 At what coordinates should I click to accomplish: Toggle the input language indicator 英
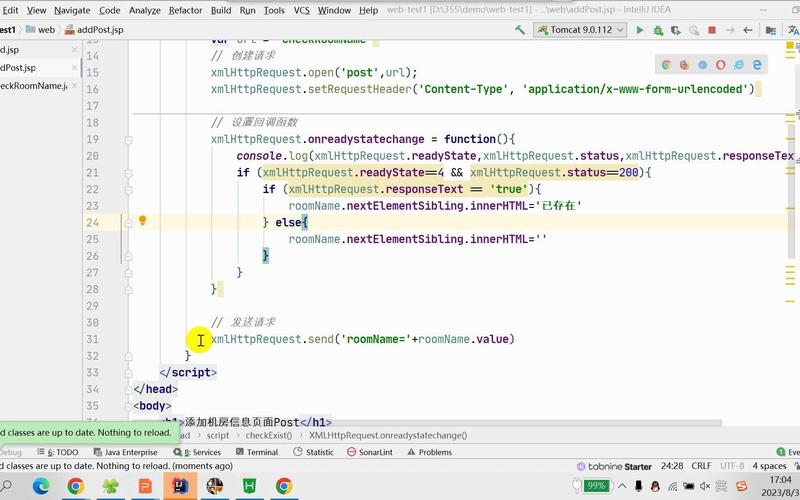(721, 486)
